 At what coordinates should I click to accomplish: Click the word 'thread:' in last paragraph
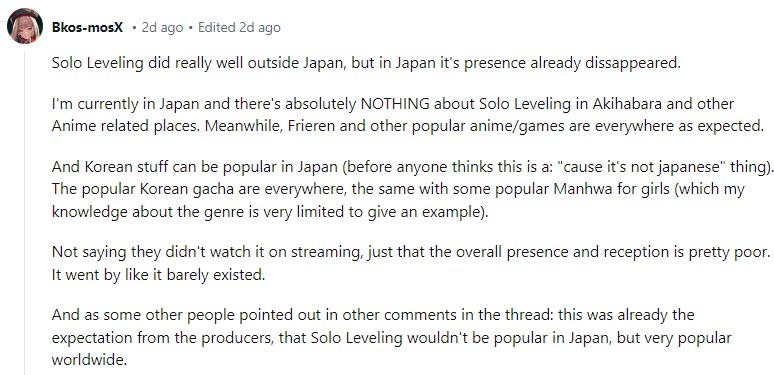pos(491,315)
